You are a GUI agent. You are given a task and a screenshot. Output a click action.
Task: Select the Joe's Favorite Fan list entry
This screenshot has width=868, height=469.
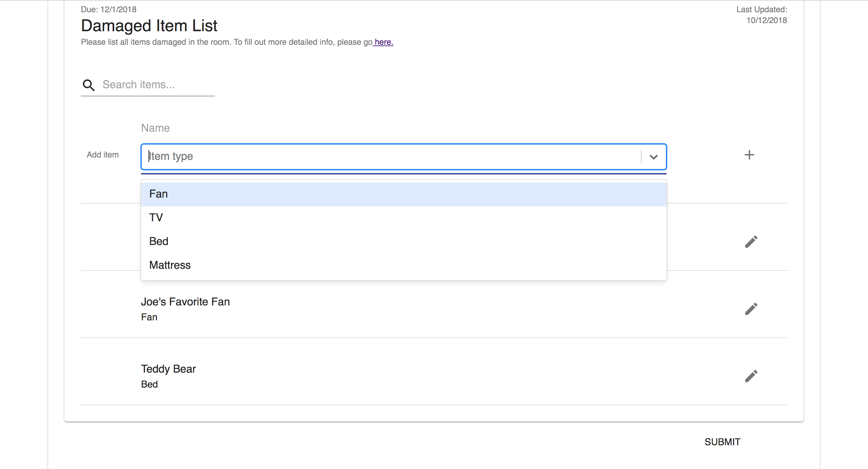(x=185, y=302)
